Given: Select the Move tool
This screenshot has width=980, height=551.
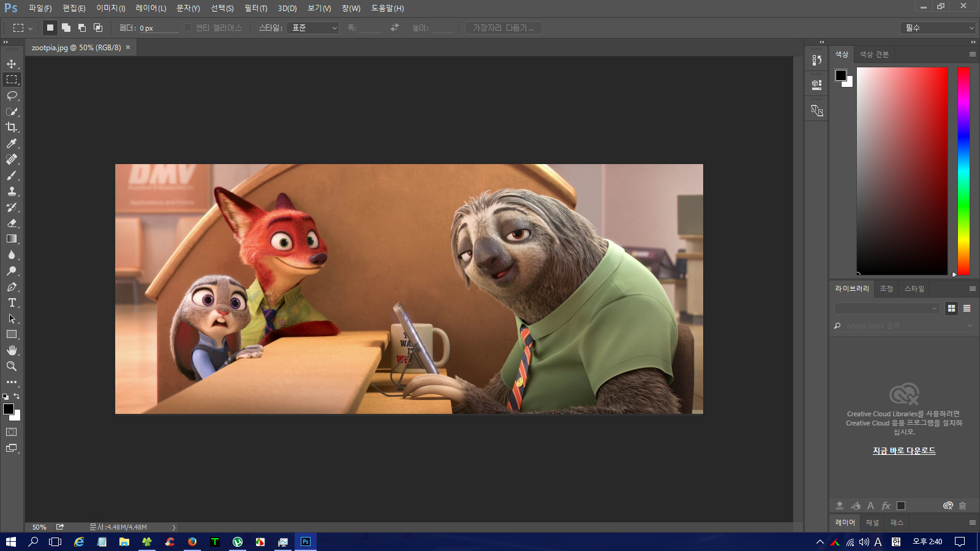Looking at the screenshot, I should pyautogui.click(x=12, y=64).
